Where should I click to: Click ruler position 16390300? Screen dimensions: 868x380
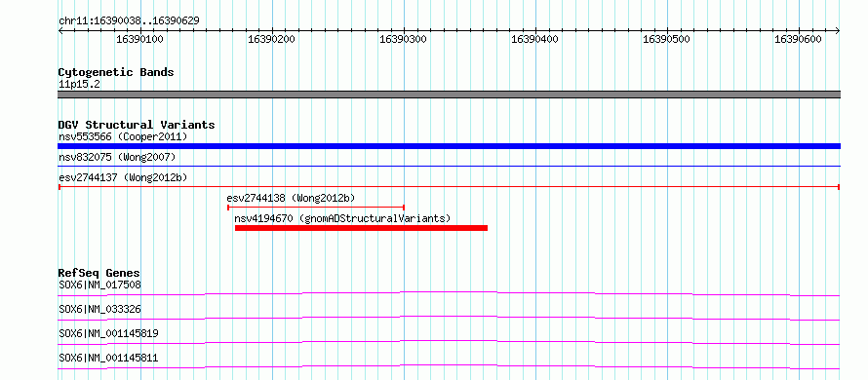point(403,39)
